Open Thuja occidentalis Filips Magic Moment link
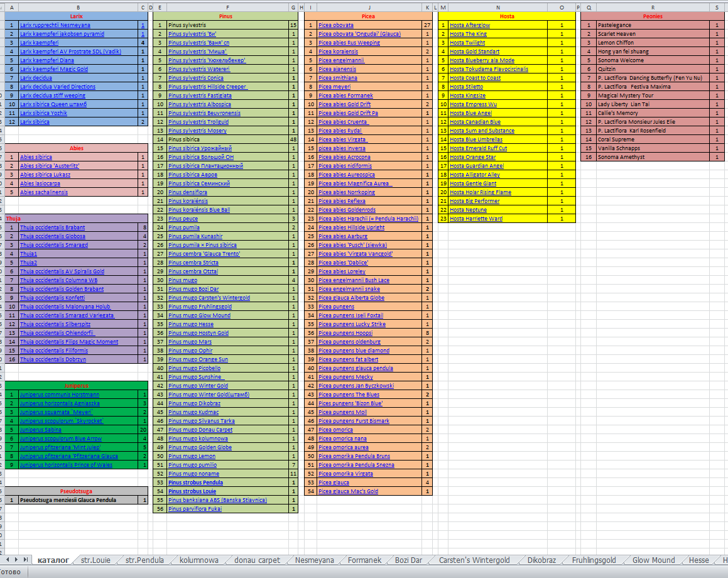This screenshot has width=728, height=578. click(69, 342)
